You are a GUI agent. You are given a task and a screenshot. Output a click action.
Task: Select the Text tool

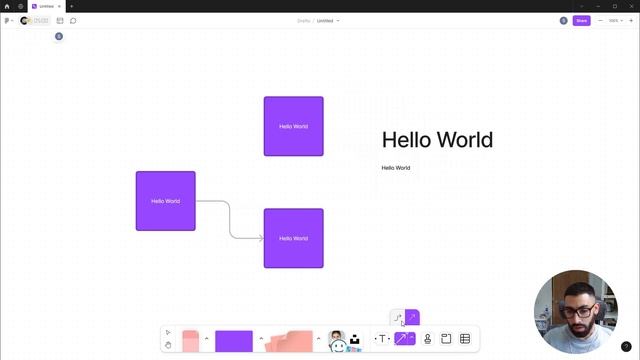382,339
